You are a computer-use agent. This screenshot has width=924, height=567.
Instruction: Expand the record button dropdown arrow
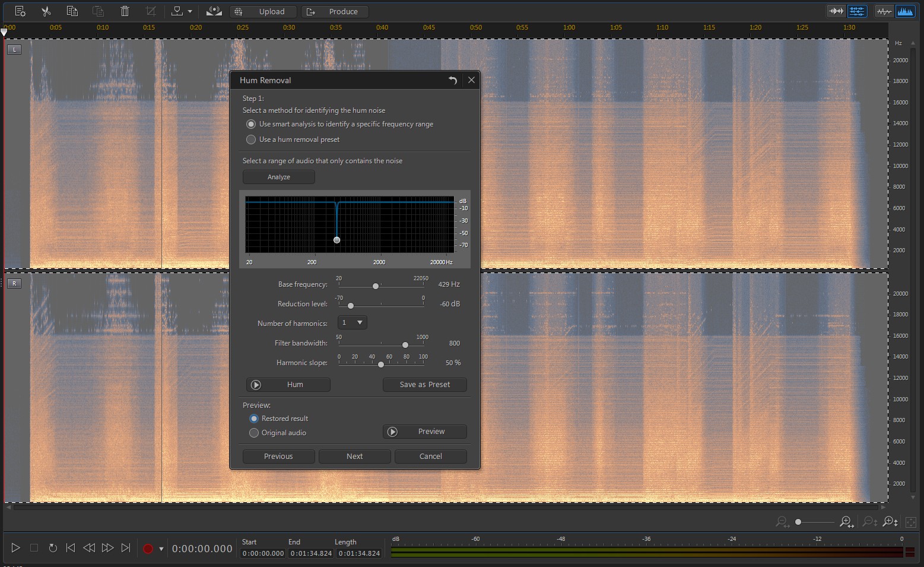pos(161,549)
